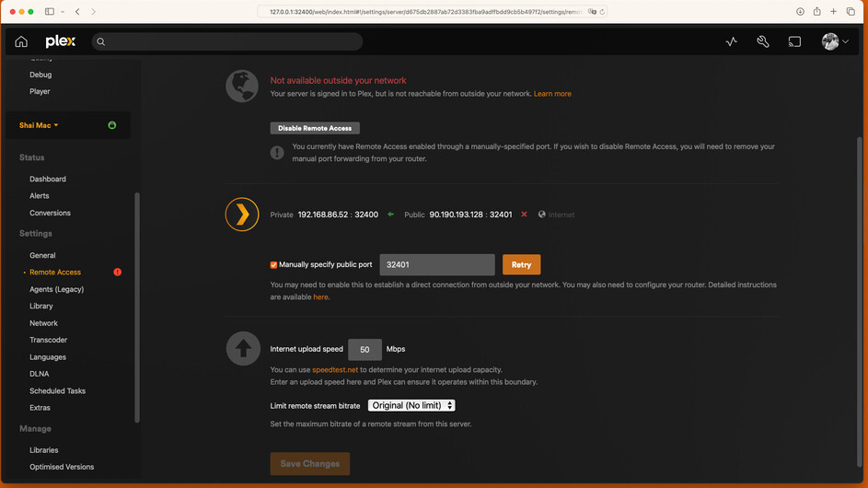Click Disable Remote Access button

tap(315, 128)
